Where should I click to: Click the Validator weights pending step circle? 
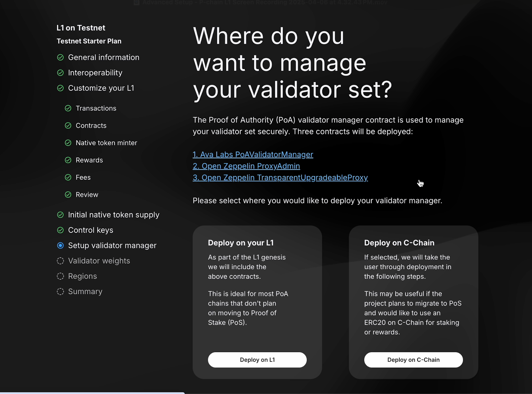[x=61, y=261]
